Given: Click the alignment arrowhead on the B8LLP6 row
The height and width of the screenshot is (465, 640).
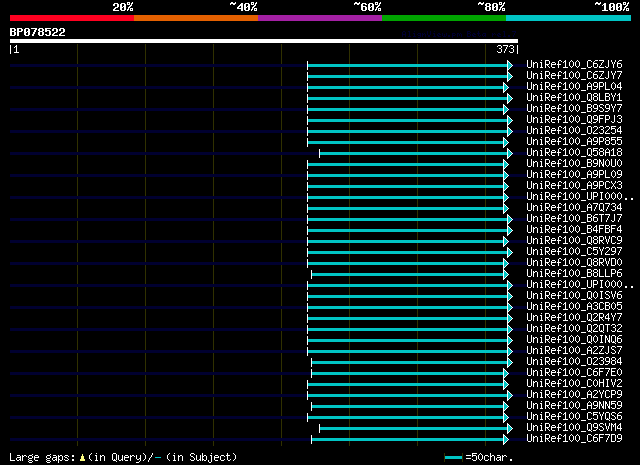Looking at the screenshot, I should pyautogui.click(x=506, y=274).
